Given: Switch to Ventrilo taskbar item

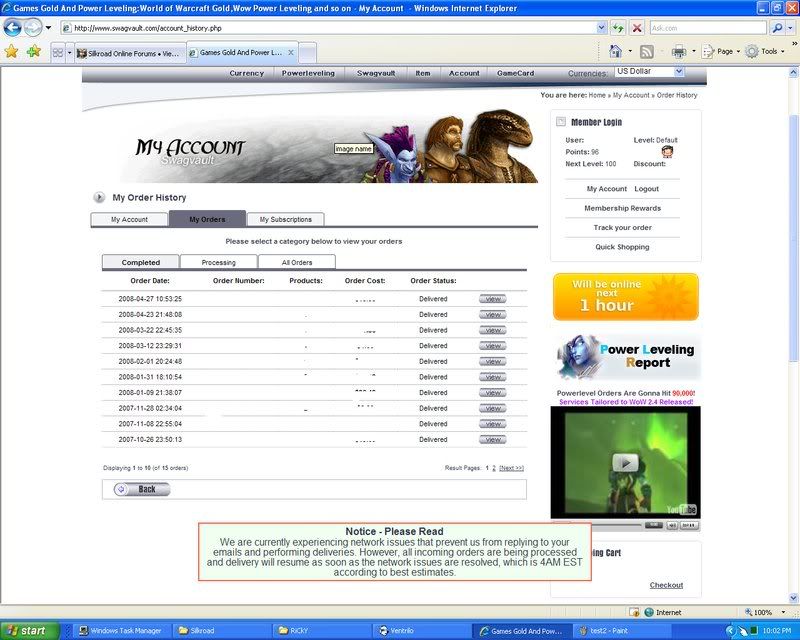Looking at the screenshot, I should tap(422, 631).
